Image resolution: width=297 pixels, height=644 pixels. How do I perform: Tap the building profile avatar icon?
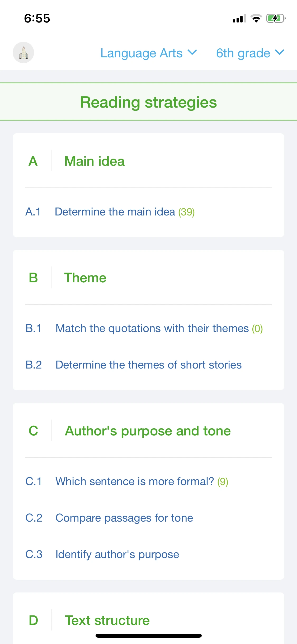pos(23,53)
